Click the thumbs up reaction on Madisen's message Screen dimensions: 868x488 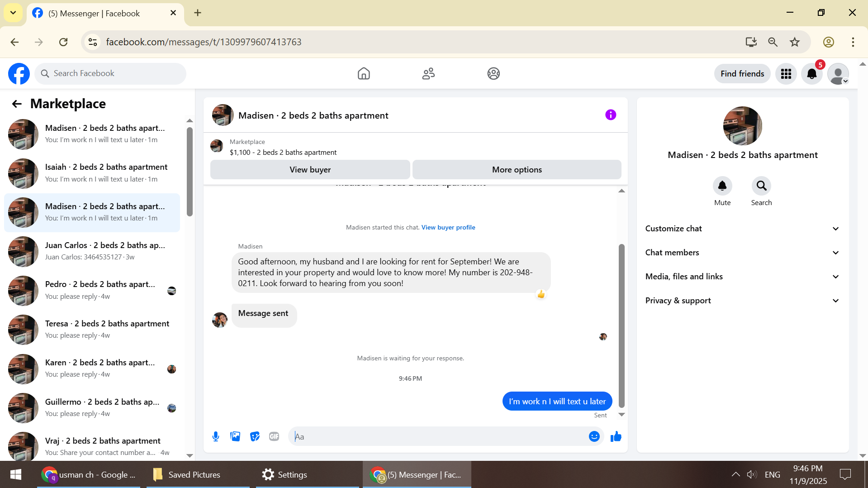(x=541, y=294)
